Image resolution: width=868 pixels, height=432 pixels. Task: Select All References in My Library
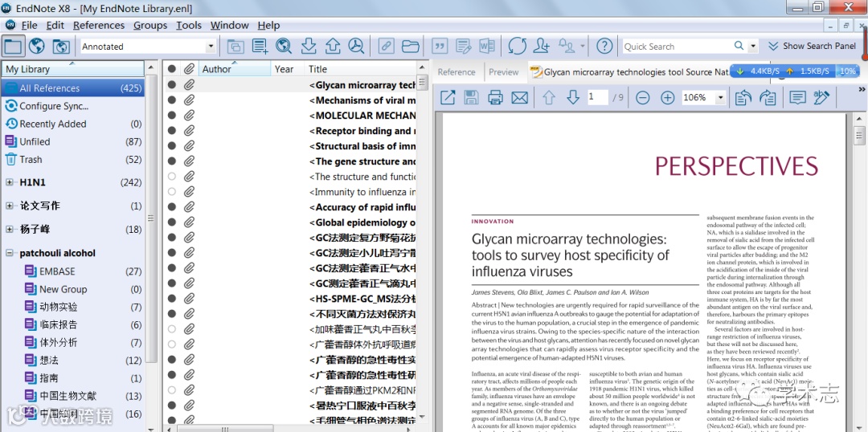(72, 88)
